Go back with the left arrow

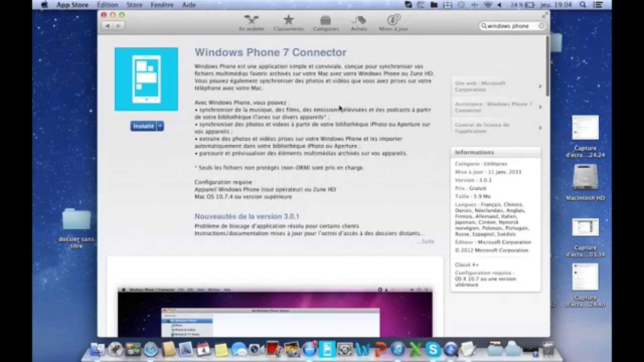click(x=107, y=26)
